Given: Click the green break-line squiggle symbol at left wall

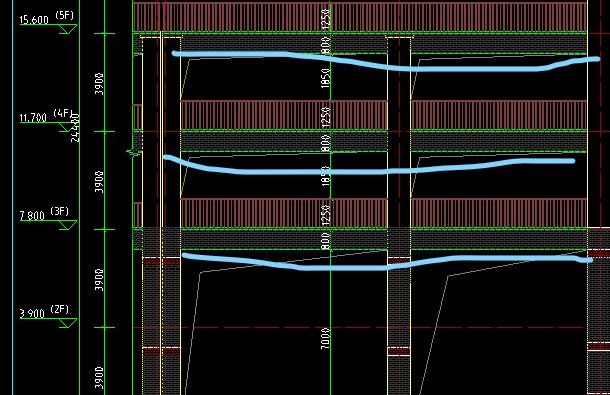Looking at the screenshot, I should coord(134,152).
